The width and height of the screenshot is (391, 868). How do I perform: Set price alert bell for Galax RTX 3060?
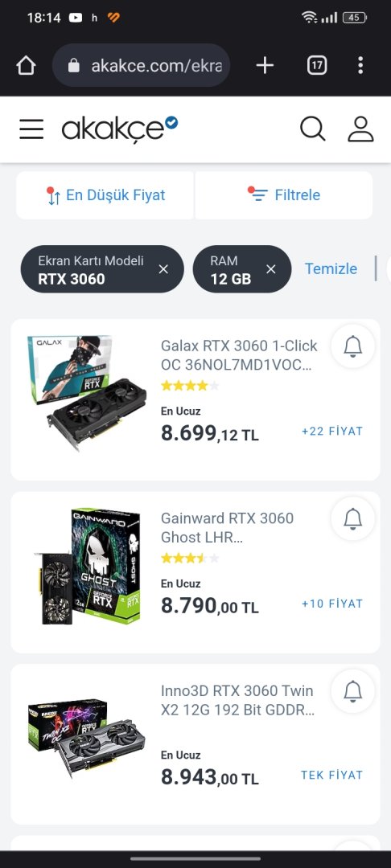click(353, 346)
